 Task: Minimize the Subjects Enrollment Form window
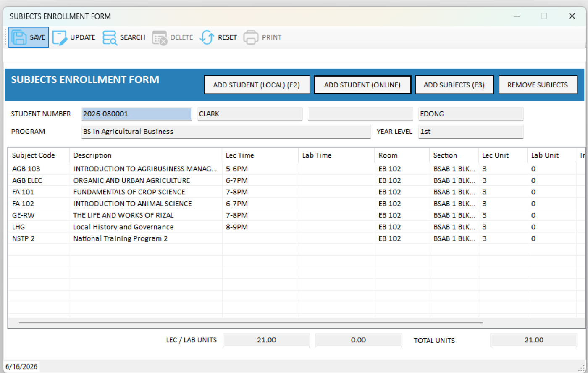[517, 16]
